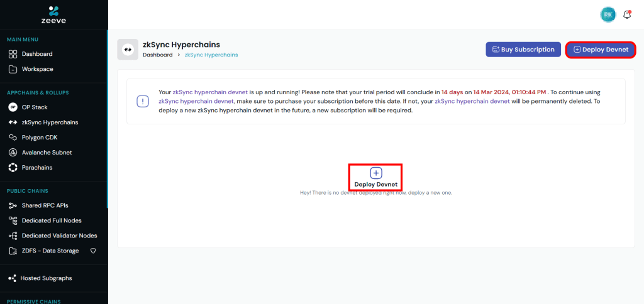644x304 pixels.
Task: Click the '14 Mar 2024, 01:10:44 PM' date text
Action: (509, 92)
